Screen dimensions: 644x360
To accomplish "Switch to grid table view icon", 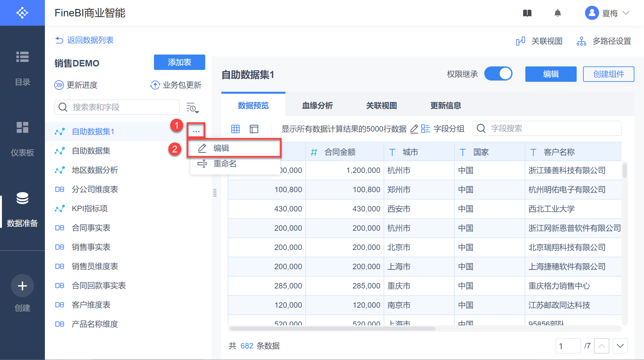I will tap(235, 129).
